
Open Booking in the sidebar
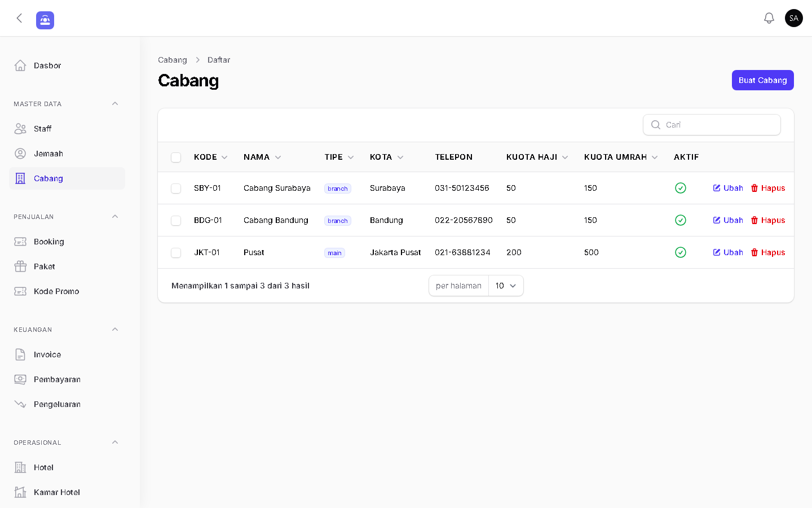coord(67,242)
